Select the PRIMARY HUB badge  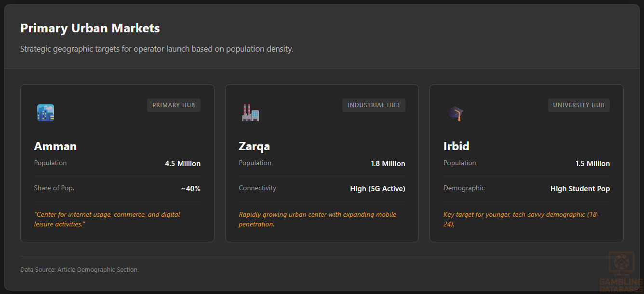[x=174, y=105]
